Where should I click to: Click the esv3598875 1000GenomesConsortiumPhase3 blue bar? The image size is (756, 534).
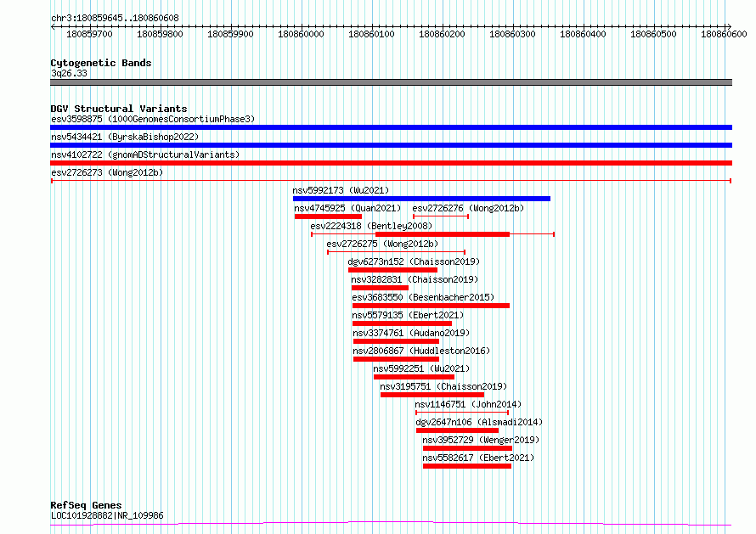(391, 127)
